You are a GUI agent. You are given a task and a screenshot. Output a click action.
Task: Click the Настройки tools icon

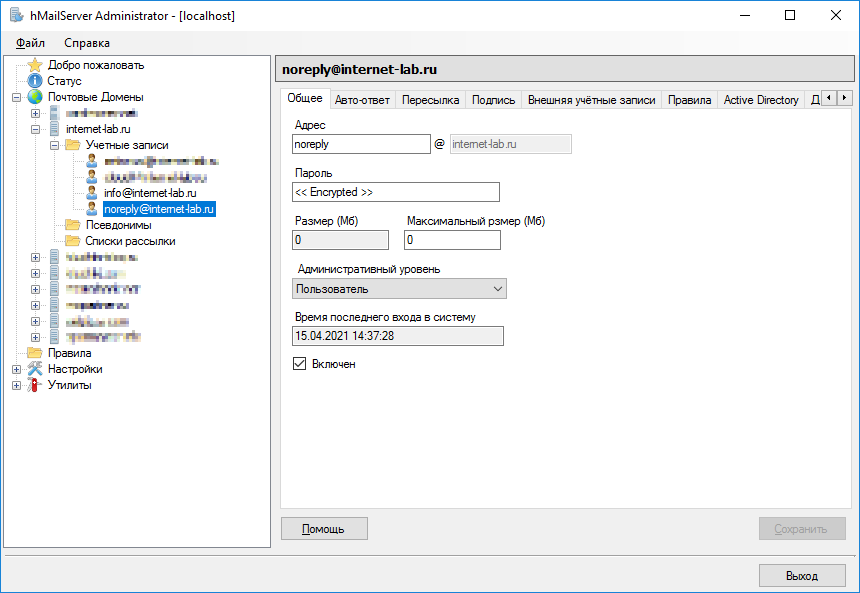[x=35, y=369]
